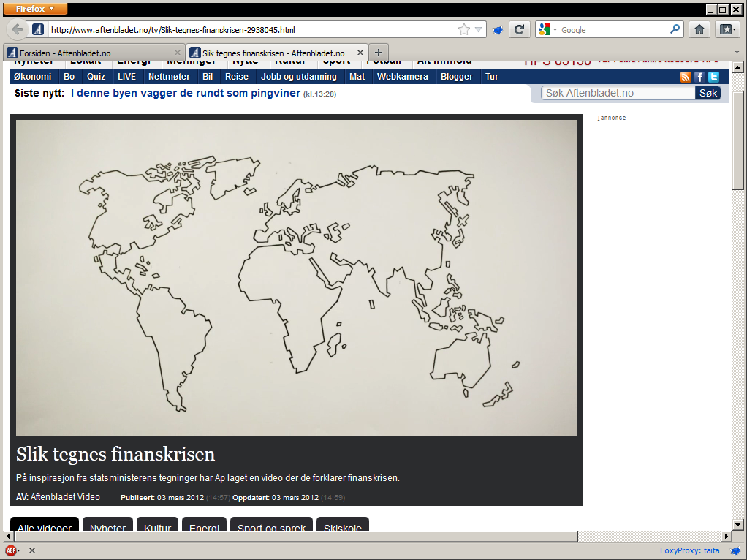Image resolution: width=747 pixels, height=560 pixels.
Task: Click the Aftenbladet site identity icon in address bar
Action: coord(38,29)
